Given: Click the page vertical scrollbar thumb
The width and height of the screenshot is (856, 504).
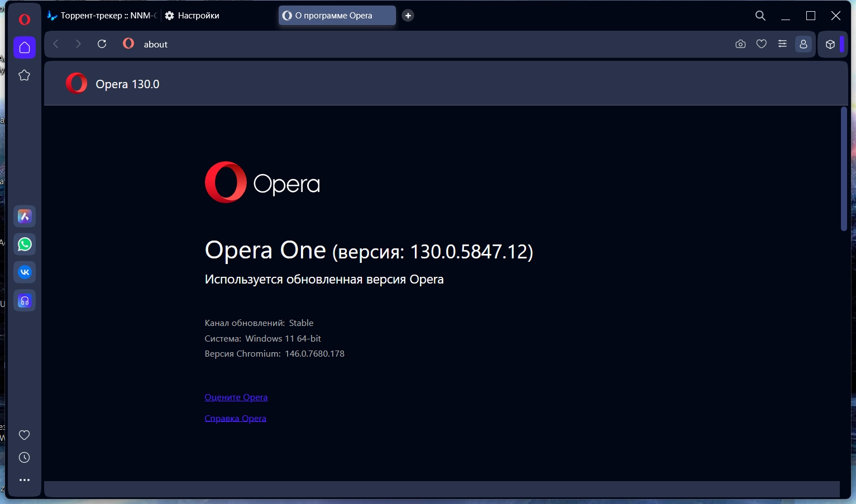Looking at the screenshot, I should 844,169.
